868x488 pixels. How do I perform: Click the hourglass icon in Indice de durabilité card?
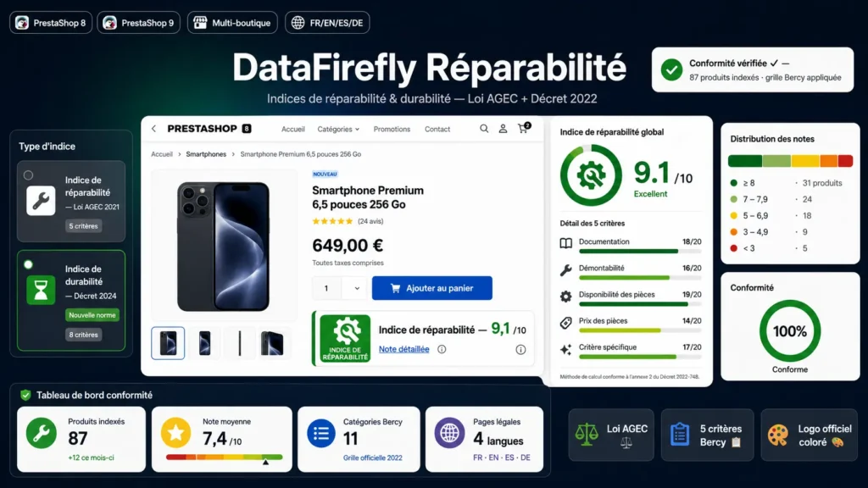click(41, 290)
